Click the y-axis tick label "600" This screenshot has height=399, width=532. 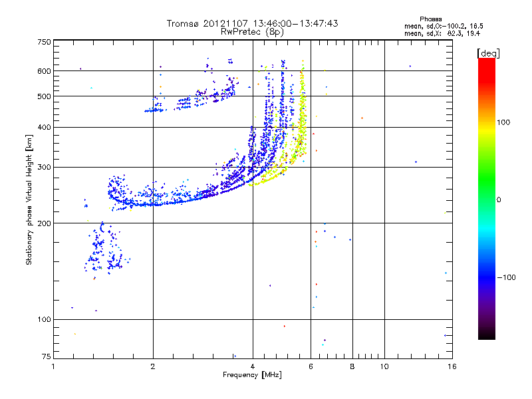tap(44, 71)
